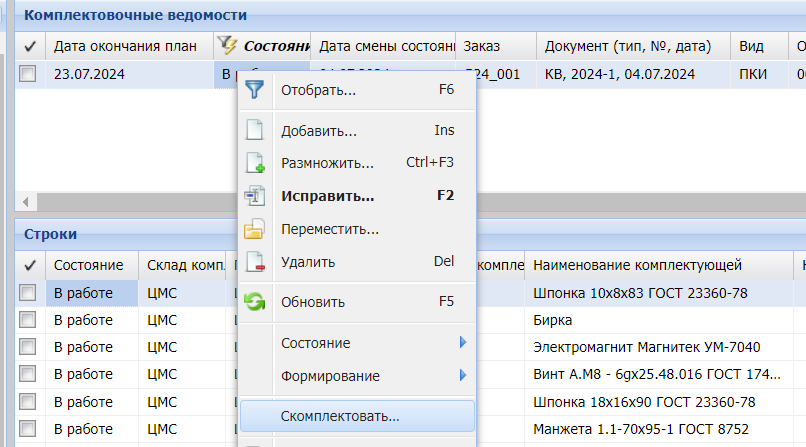
Task: Tick the checkbox for the Бирка row
Action: [28, 320]
